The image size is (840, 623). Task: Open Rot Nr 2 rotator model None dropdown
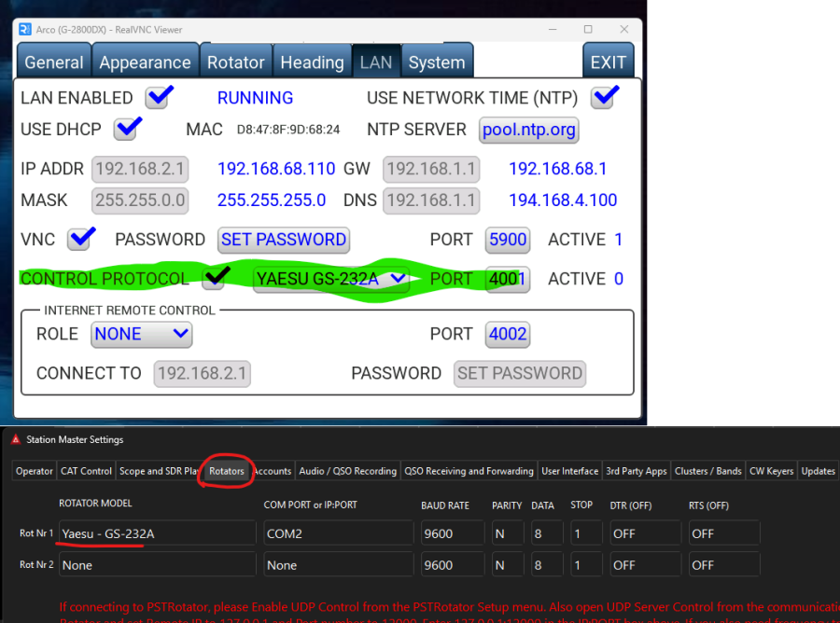point(158,565)
